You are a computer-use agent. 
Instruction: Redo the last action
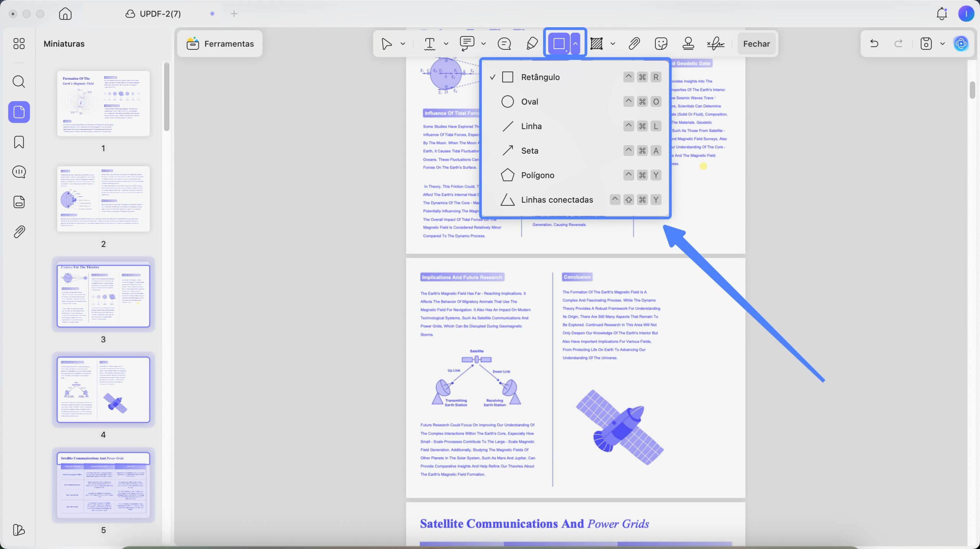898,43
